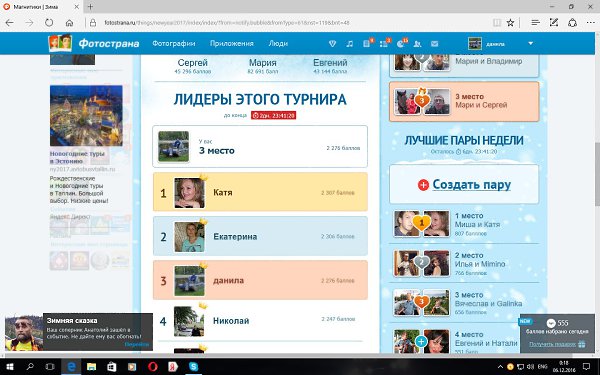Screen dimensions: 600x375
Task: Open the messages envelope icon
Action: tap(434, 44)
